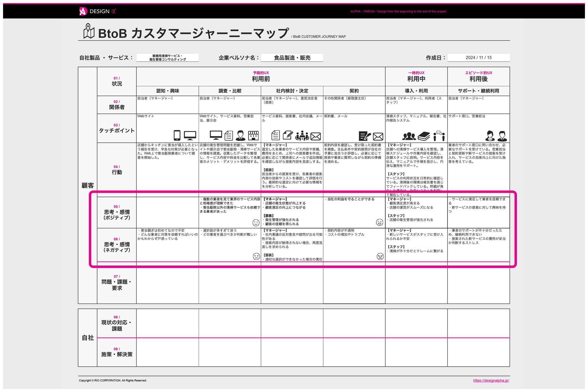Click confused face in 調査・比較 negative cell

coord(256,256)
